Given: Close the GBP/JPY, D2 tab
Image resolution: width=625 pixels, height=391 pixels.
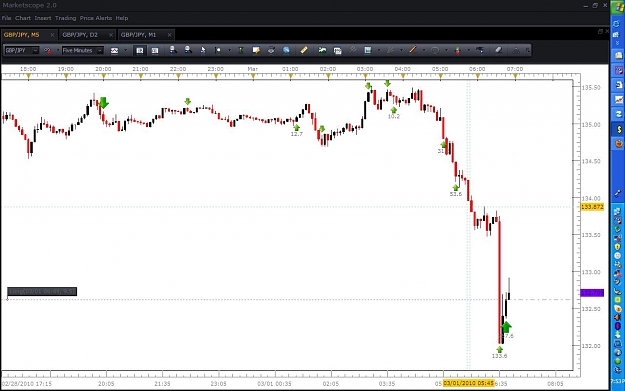Looking at the screenshot, I should pos(111,35).
